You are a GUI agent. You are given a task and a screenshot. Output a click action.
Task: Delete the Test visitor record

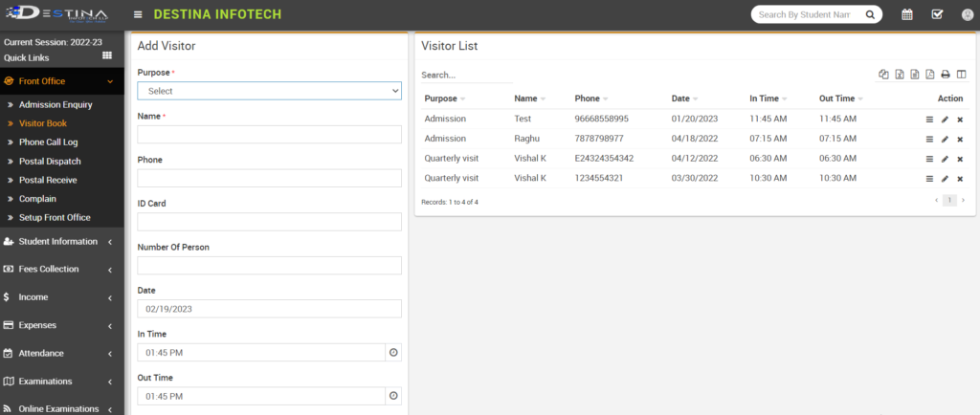(x=960, y=120)
